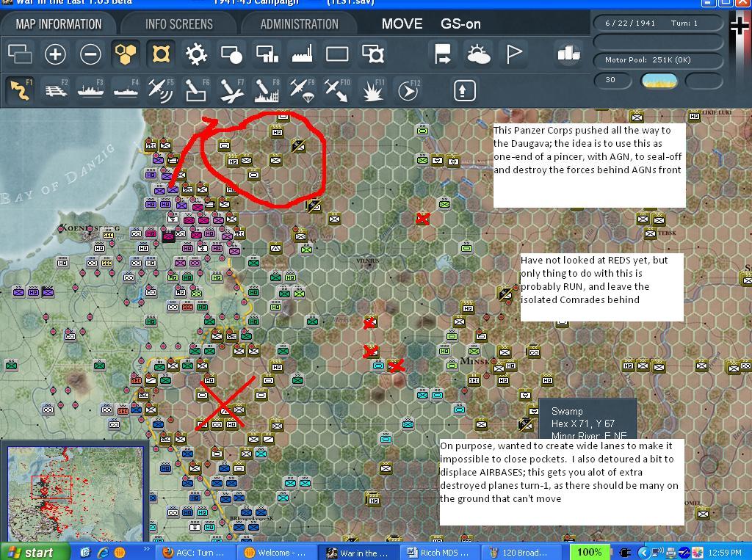
Task: Select the F8 bomb city mode
Action: (267, 90)
